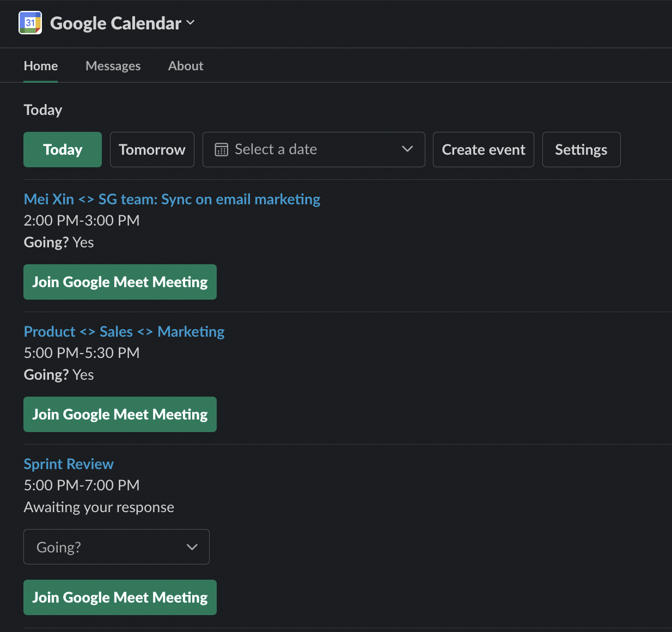This screenshot has width=672, height=632.
Task: Click the Today filter button
Action: click(62, 149)
